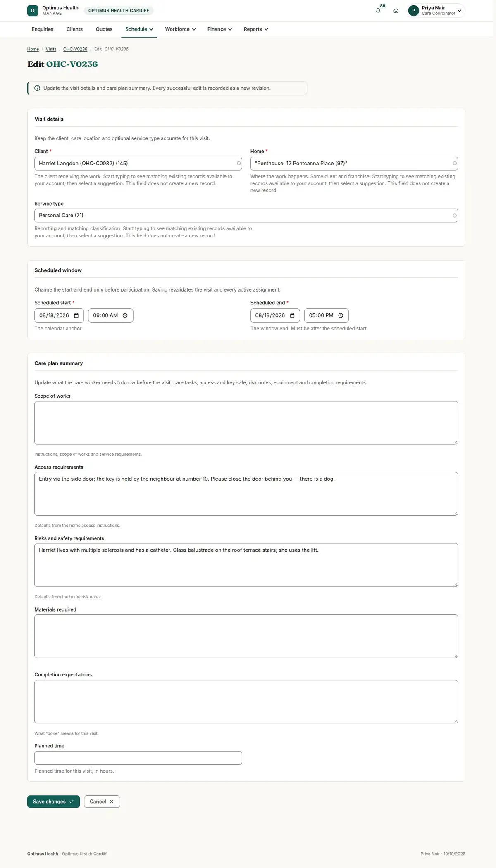Open the Finance dropdown menu
The width and height of the screenshot is (496, 868).
pyautogui.click(x=219, y=29)
